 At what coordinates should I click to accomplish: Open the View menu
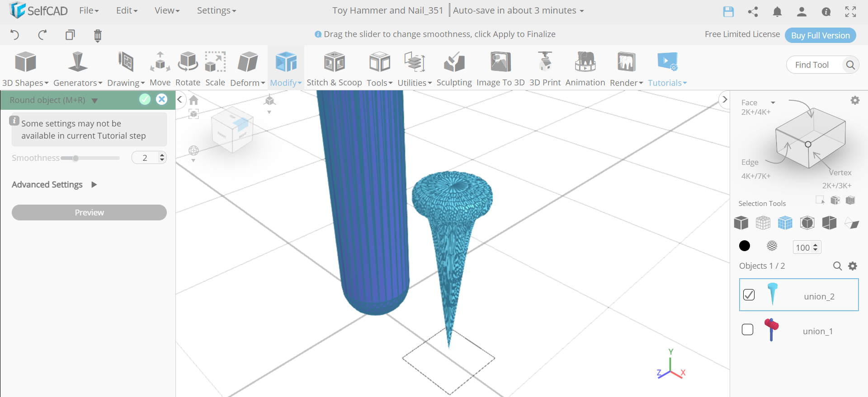(x=167, y=10)
